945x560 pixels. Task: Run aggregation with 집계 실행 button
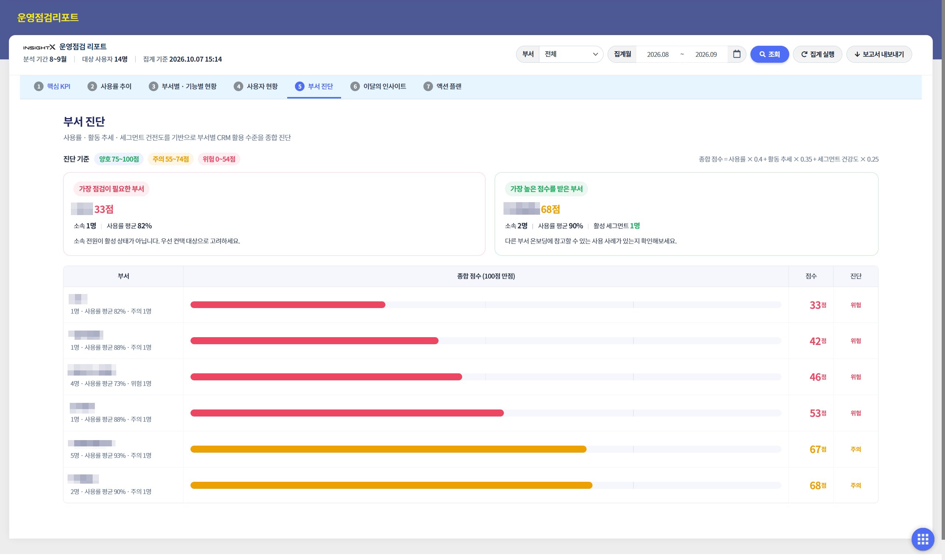817,54
